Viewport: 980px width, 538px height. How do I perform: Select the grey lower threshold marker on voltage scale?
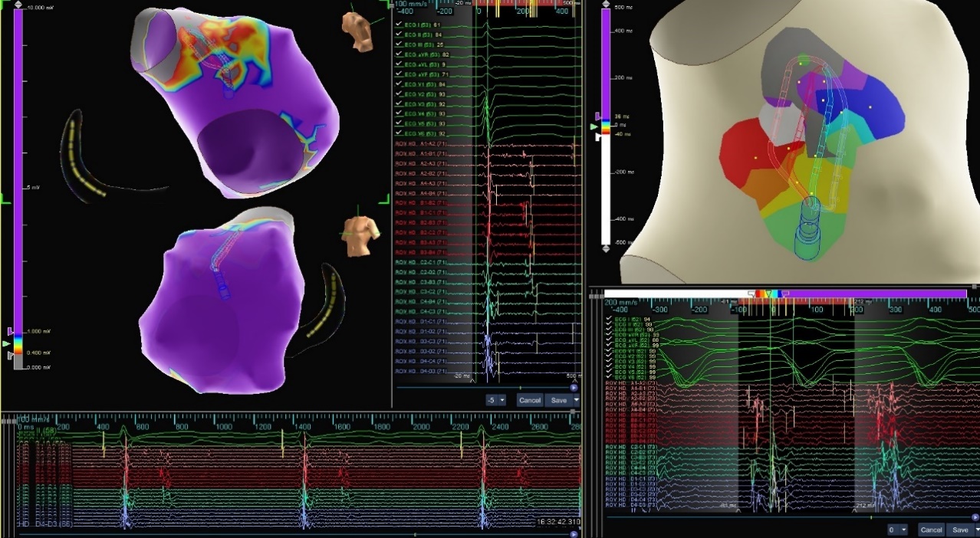click(10, 356)
